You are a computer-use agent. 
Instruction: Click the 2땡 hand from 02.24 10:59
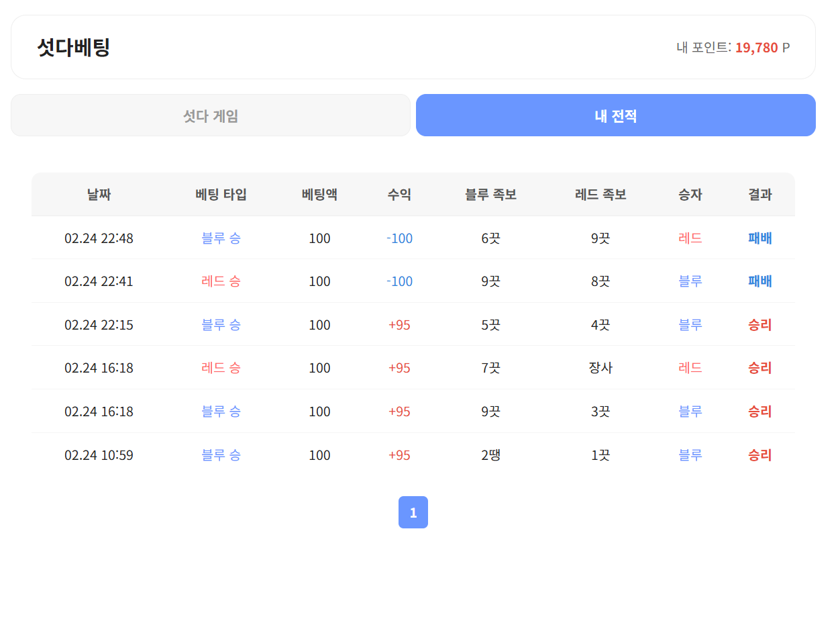click(x=490, y=455)
